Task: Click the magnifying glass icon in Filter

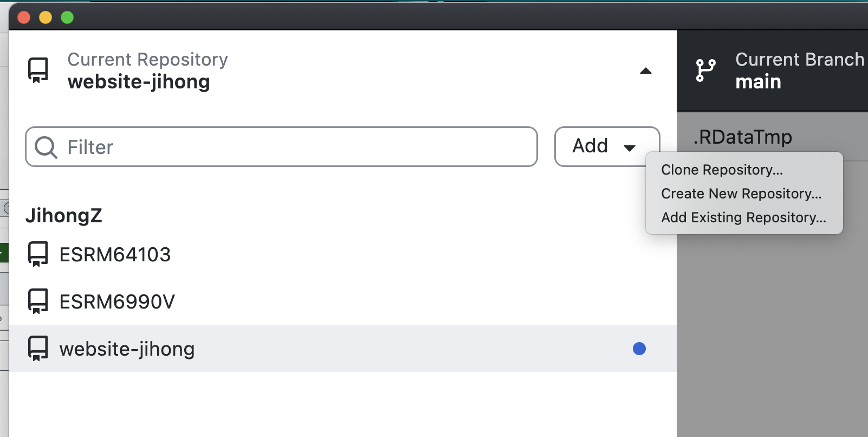Action: coord(46,147)
